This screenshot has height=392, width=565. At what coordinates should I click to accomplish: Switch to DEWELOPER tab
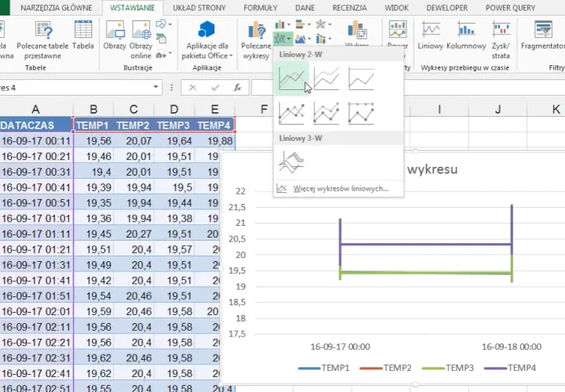(x=447, y=8)
